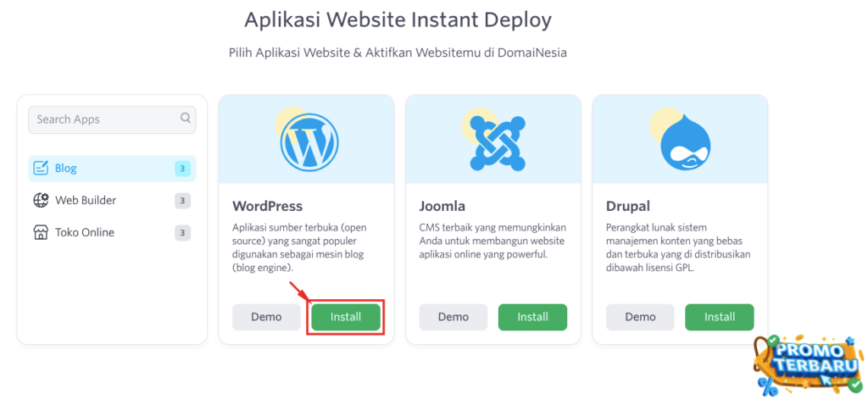Open the WordPress Demo
Viewport: 868px width, 405px height.
tap(266, 317)
